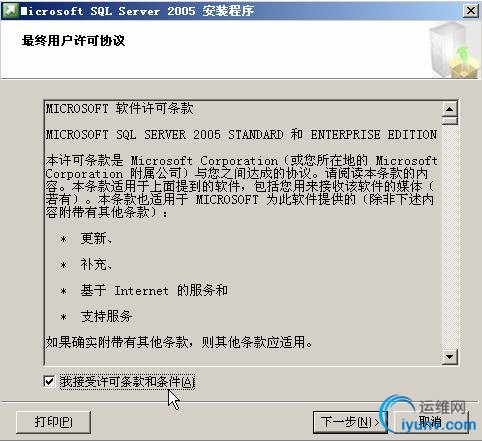This screenshot has width=482, height=441.
Task: Click the 基于 Internet 的服务和 bullet line
Action: [154, 291]
